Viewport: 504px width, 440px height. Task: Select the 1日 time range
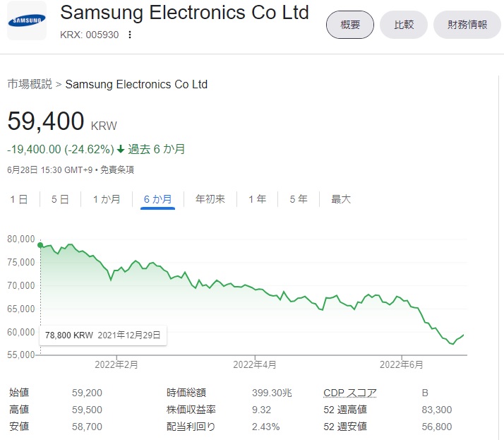click(x=18, y=199)
